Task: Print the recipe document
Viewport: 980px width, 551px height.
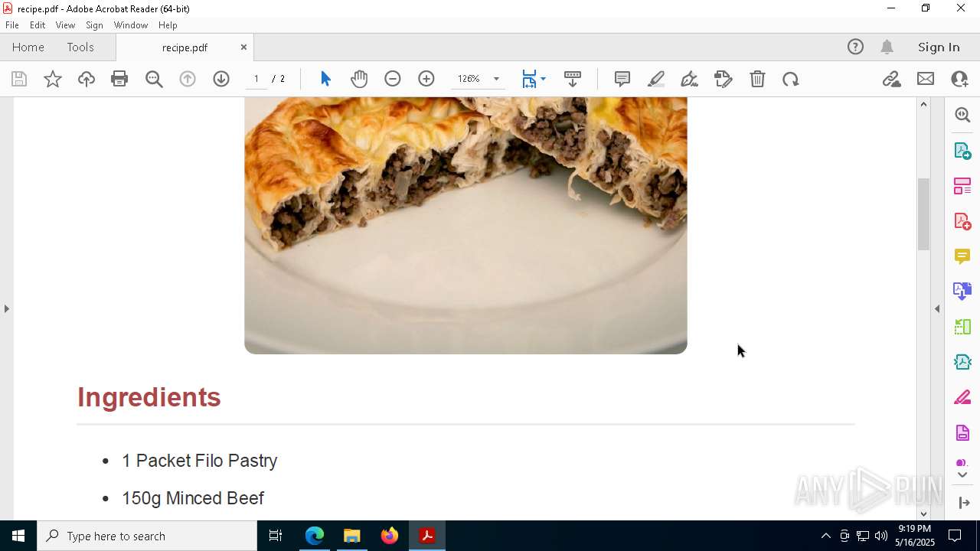Action: pos(119,79)
